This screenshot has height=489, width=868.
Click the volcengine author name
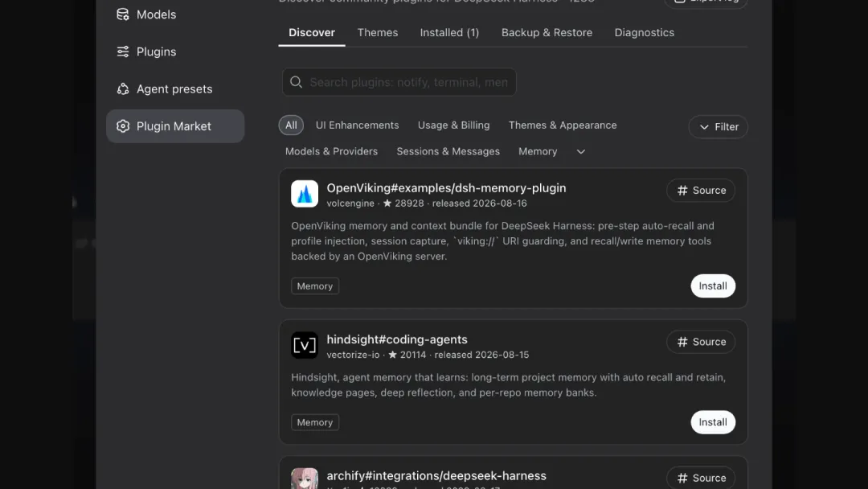(x=350, y=203)
